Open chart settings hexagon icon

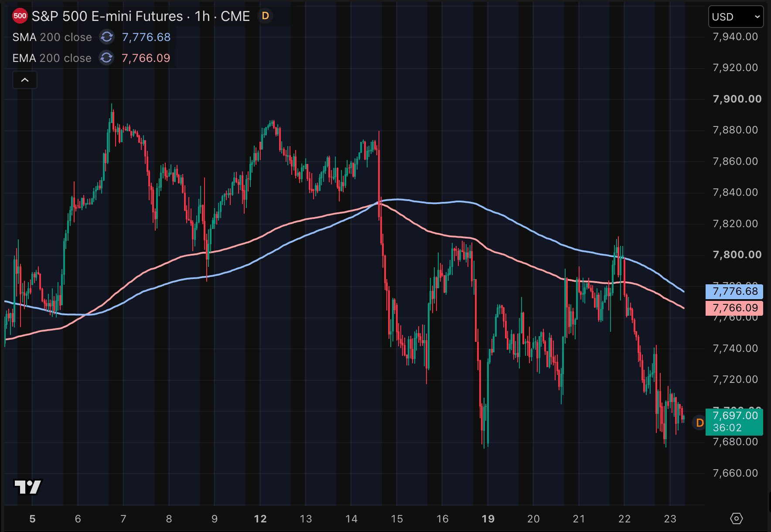click(x=737, y=518)
